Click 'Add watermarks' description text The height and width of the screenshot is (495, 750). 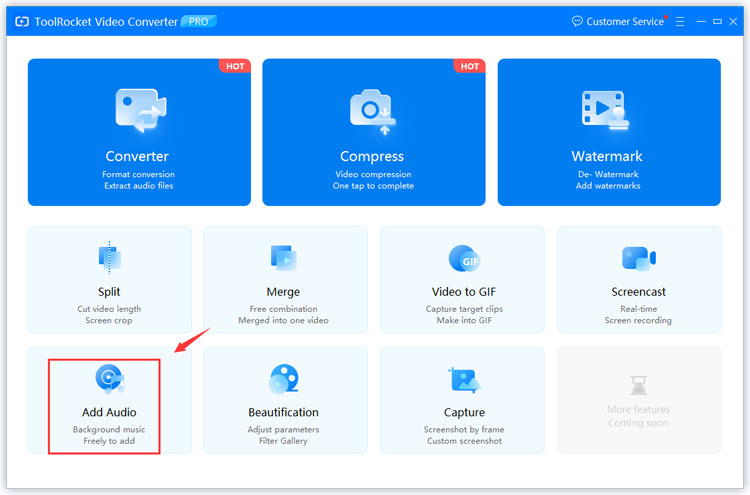click(608, 186)
